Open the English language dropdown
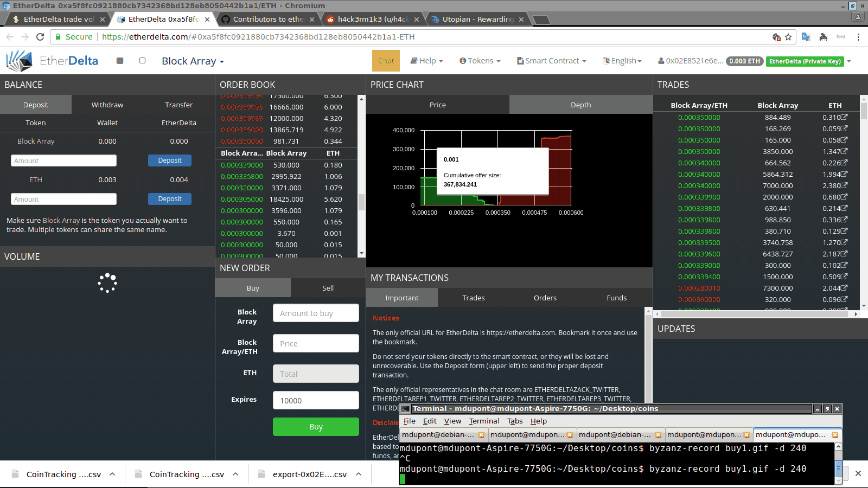Image resolution: width=868 pixels, height=488 pixels. [622, 61]
